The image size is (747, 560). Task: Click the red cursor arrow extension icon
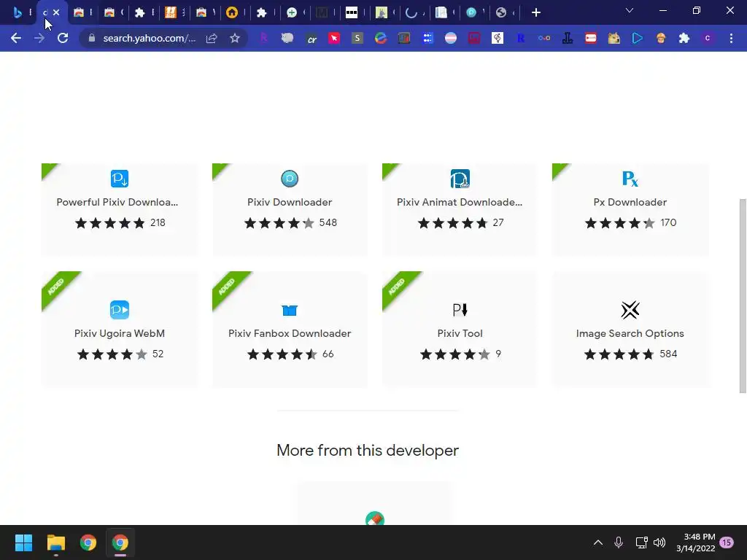pyautogui.click(x=334, y=38)
